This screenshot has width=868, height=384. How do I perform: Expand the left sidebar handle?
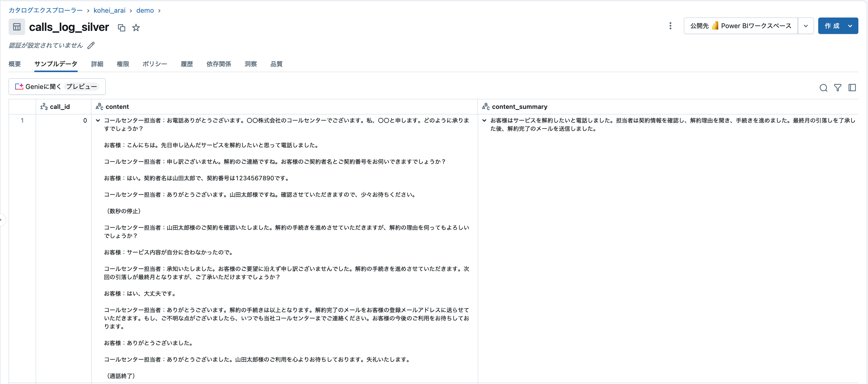point(1,220)
